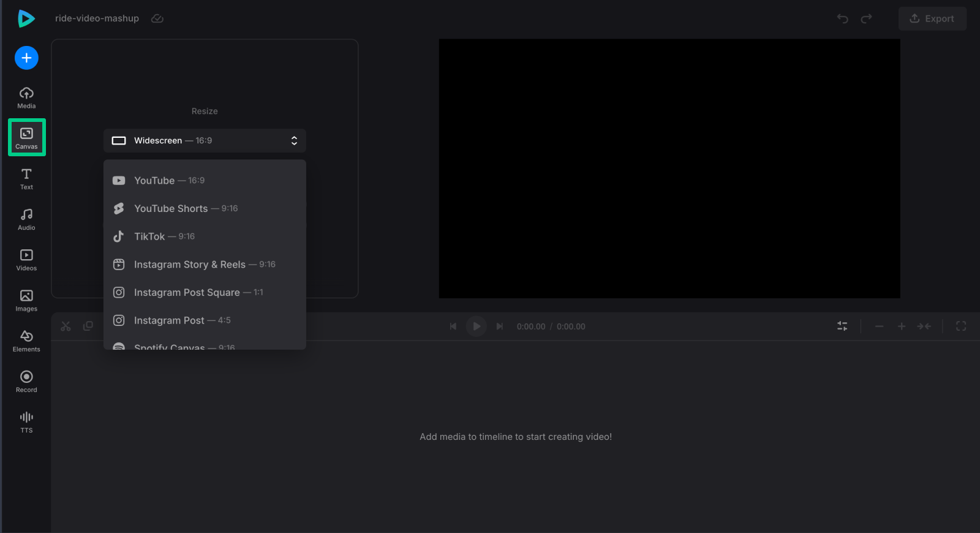Toggle fullscreen preview
This screenshot has width=980, height=533.
pos(961,327)
